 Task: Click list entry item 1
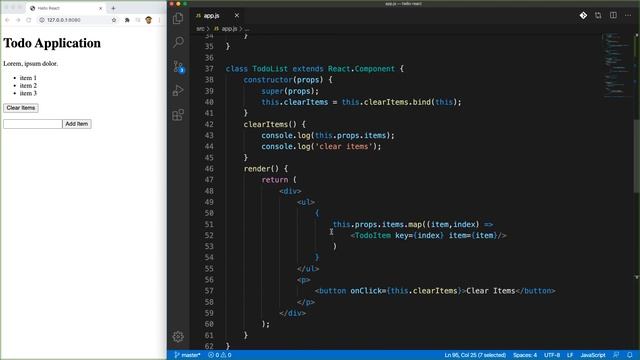28,78
